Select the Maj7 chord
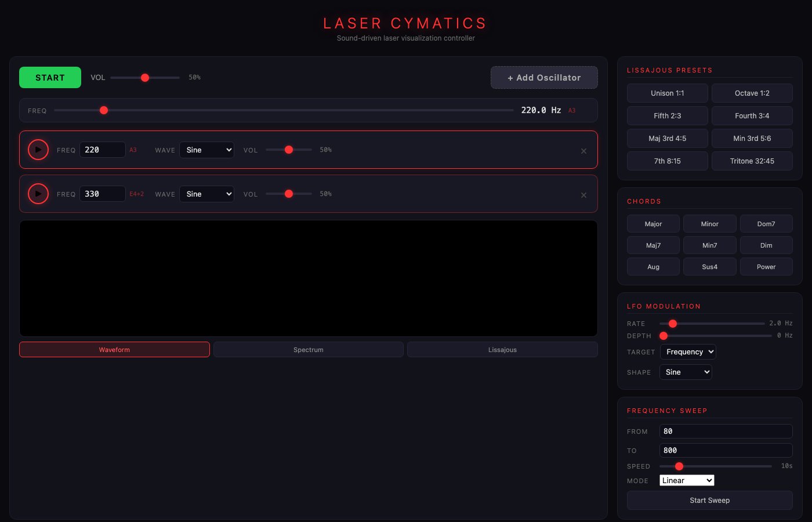 click(653, 245)
